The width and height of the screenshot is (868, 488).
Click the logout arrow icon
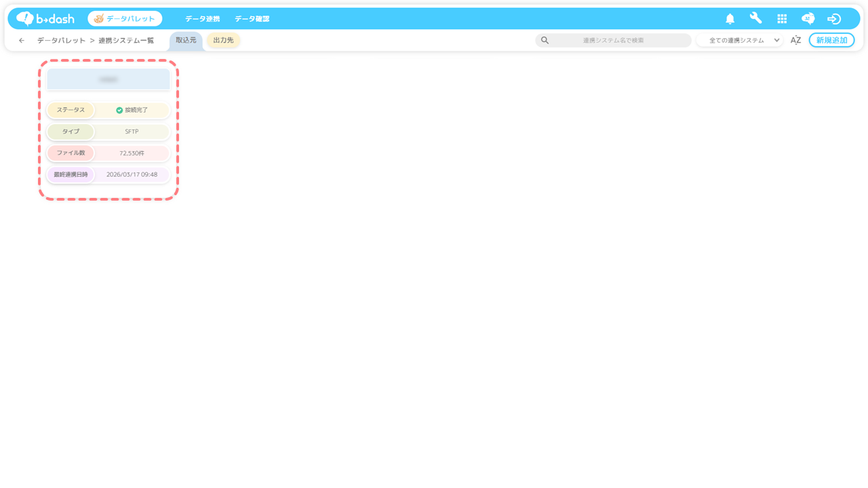click(x=834, y=19)
